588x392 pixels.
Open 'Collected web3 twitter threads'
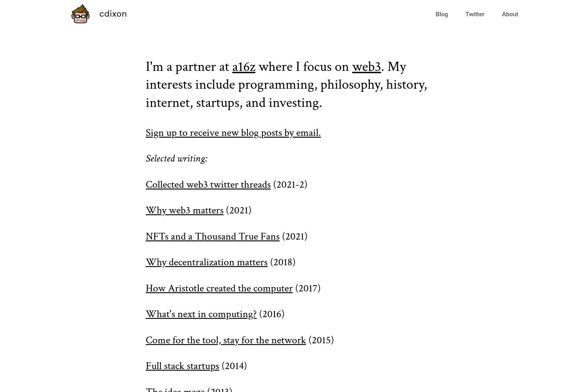click(208, 185)
